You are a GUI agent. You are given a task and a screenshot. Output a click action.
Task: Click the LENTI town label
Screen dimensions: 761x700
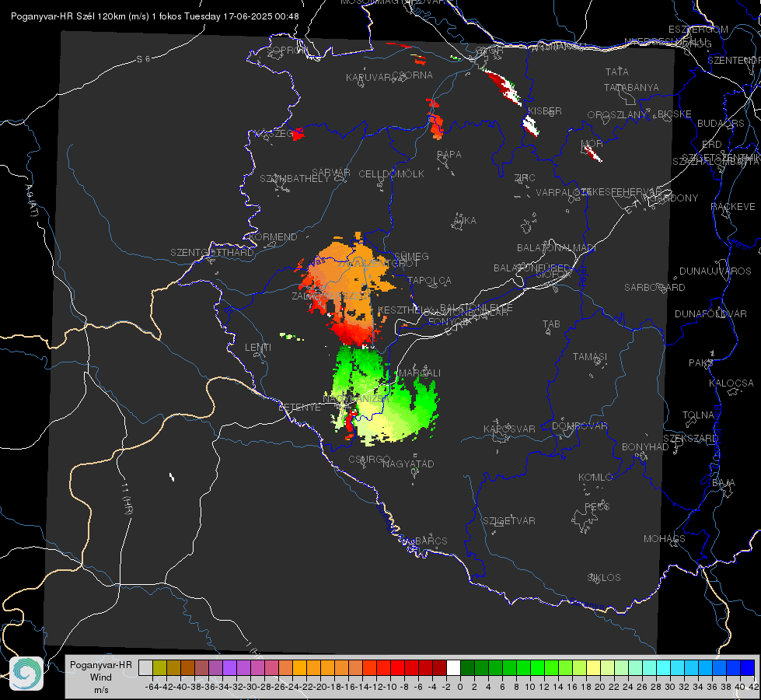258,348
